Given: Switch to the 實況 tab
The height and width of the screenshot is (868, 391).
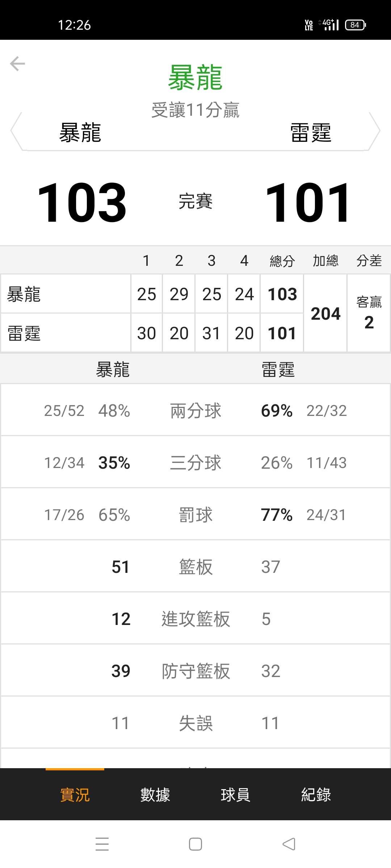Looking at the screenshot, I should [75, 795].
